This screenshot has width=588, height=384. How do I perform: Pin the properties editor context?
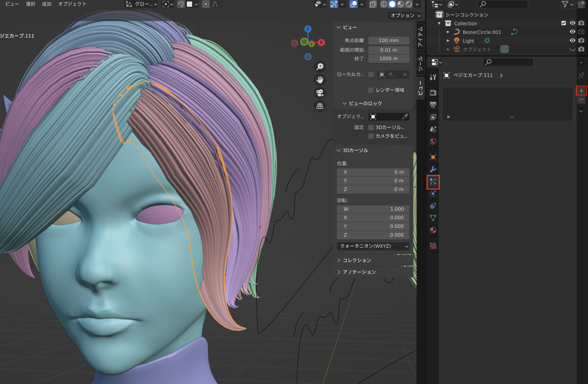(x=581, y=75)
